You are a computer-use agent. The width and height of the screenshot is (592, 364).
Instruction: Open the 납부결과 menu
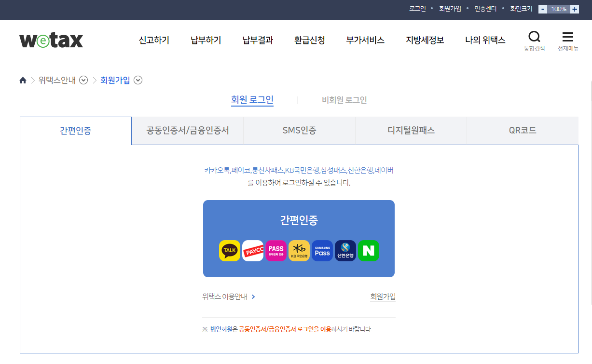coord(258,40)
